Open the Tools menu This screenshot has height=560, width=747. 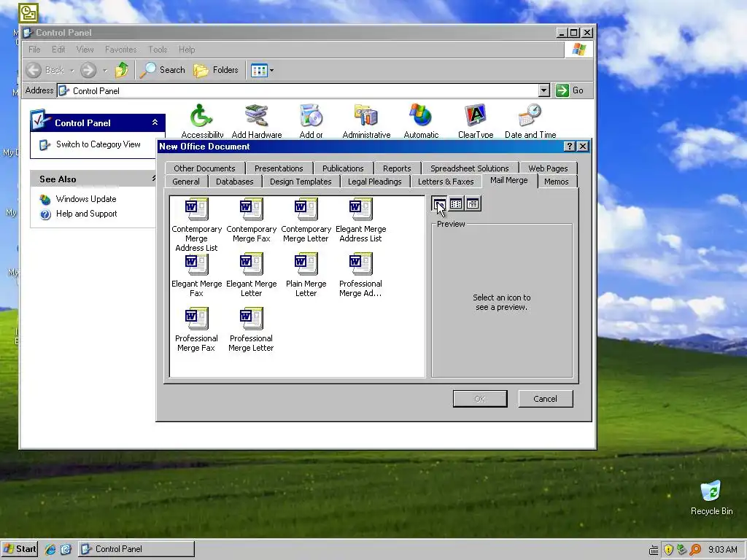click(158, 50)
